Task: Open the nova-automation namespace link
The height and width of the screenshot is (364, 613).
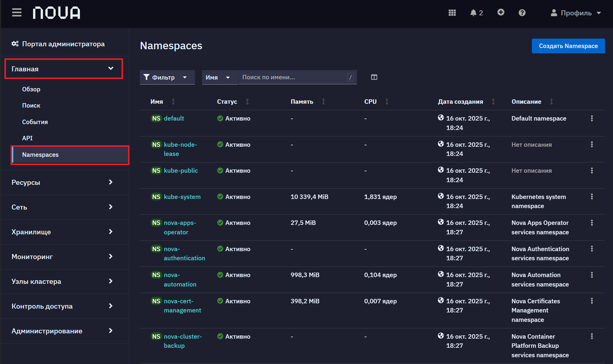Action: (180, 280)
